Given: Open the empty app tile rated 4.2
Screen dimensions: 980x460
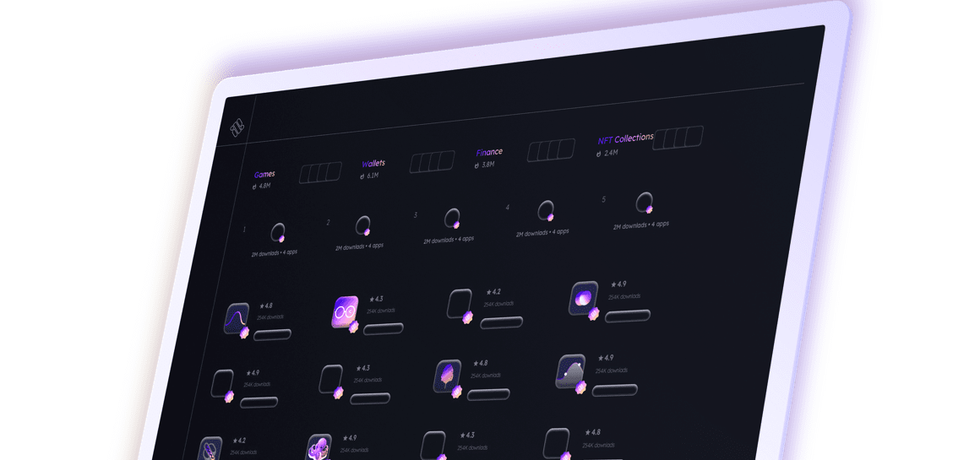Looking at the screenshot, I should [x=460, y=304].
